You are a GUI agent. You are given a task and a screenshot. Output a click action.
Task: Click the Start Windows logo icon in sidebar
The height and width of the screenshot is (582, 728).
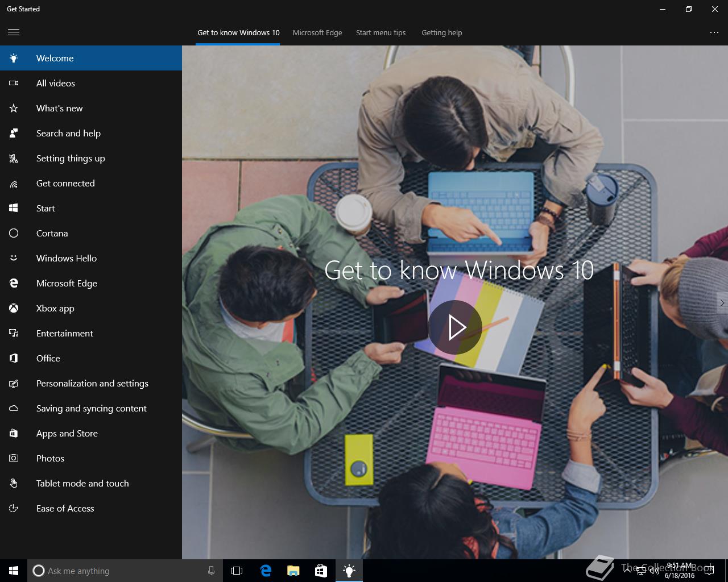point(14,208)
